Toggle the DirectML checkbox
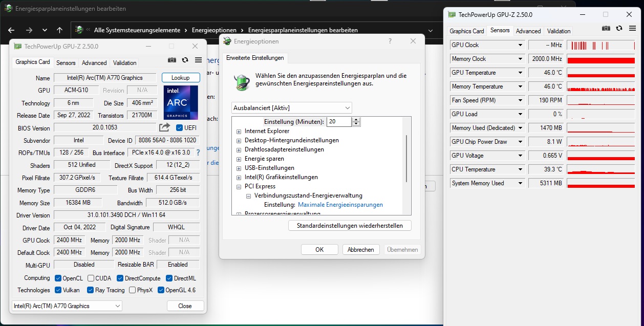 click(168, 278)
